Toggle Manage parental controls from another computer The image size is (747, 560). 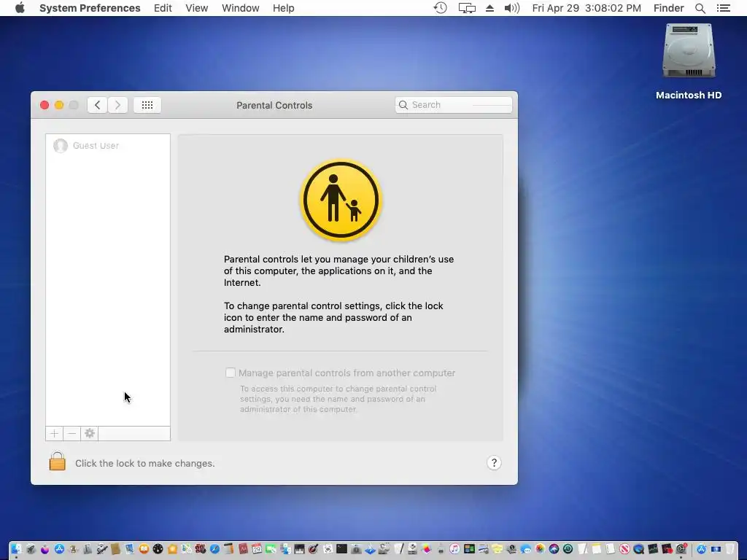click(230, 373)
